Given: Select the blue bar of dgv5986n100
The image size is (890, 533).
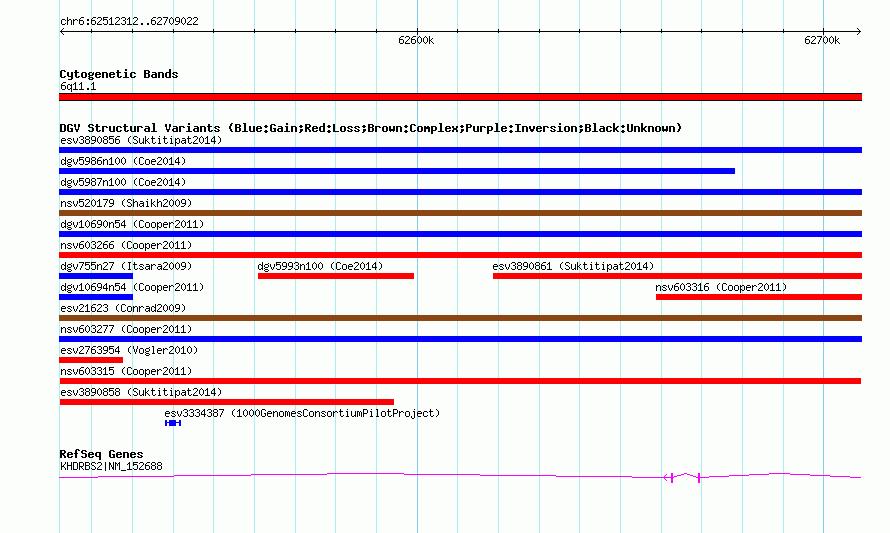Looking at the screenshot, I should (397, 171).
